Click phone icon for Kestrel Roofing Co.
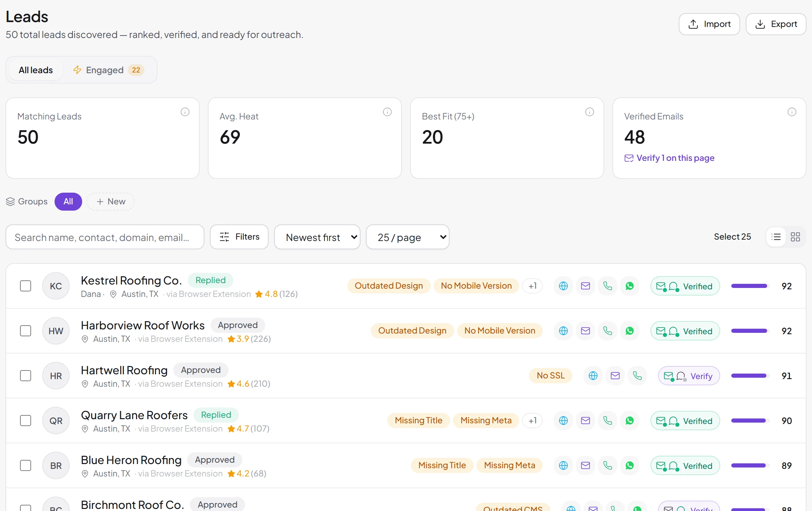Image resolution: width=812 pixels, height=511 pixels. 608,286
